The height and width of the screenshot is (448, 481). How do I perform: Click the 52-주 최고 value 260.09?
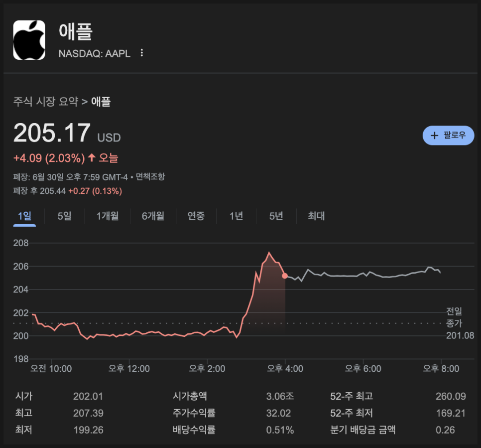click(451, 396)
